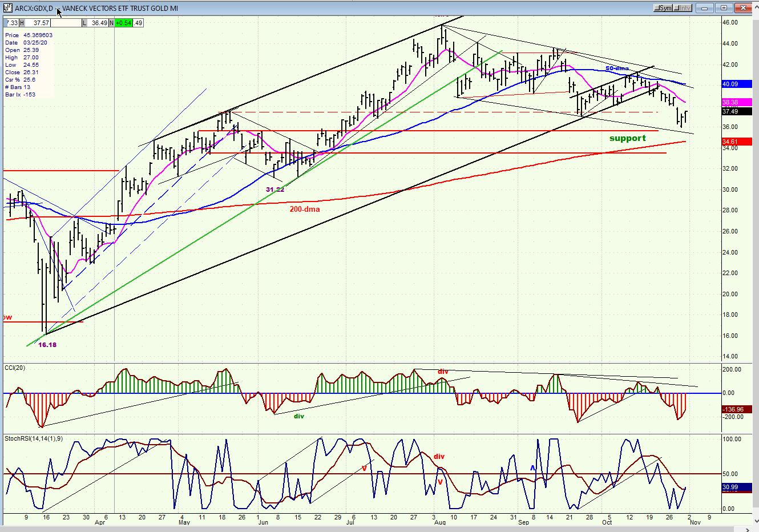Click the black 37.49 last price marker

(x=730, y=112)
